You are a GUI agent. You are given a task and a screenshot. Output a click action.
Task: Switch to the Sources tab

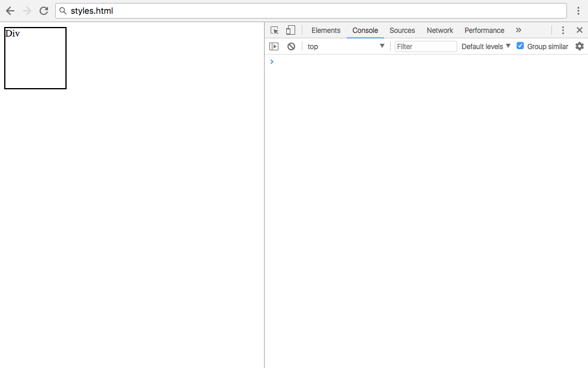[402, 31]
